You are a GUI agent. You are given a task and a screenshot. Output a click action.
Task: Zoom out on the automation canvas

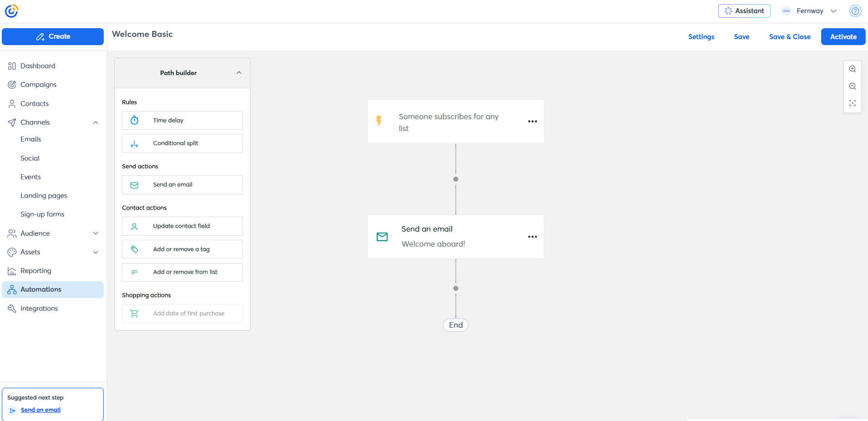[x=853, y=86]
